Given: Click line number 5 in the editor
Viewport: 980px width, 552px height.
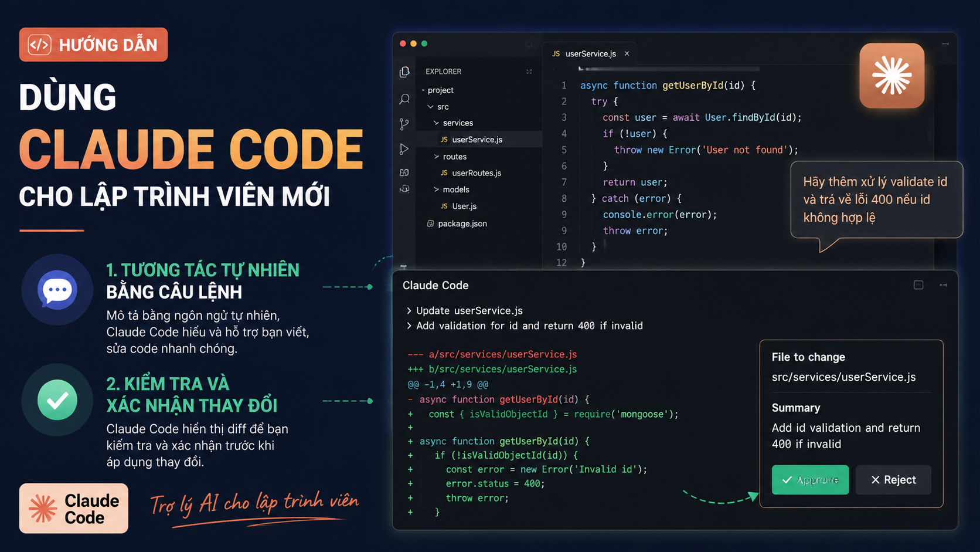Looking at the screenshot, I should coord(564,150).
